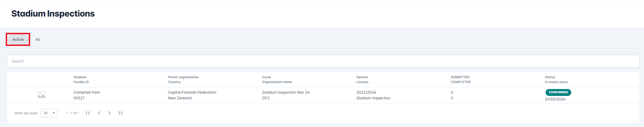Click the stadium image placeholder icon
Viewport: 644px width, 127px height.
click(42, 95)
